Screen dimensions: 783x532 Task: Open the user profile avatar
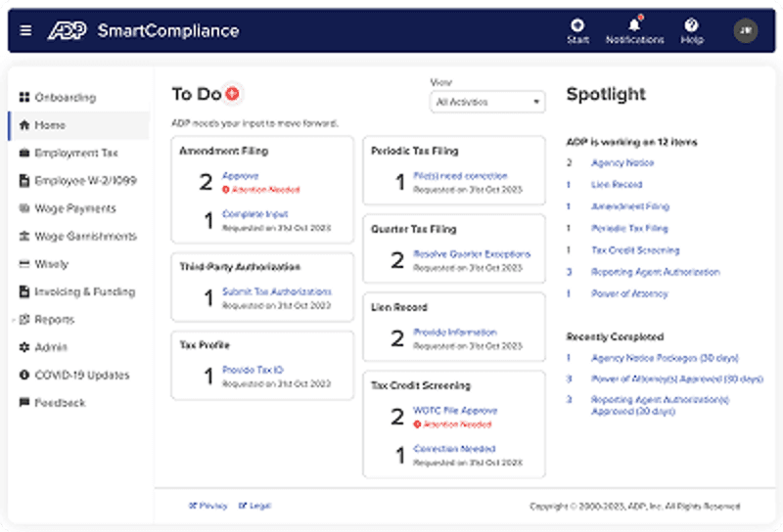pyautogui.click(x=745, y=30)
